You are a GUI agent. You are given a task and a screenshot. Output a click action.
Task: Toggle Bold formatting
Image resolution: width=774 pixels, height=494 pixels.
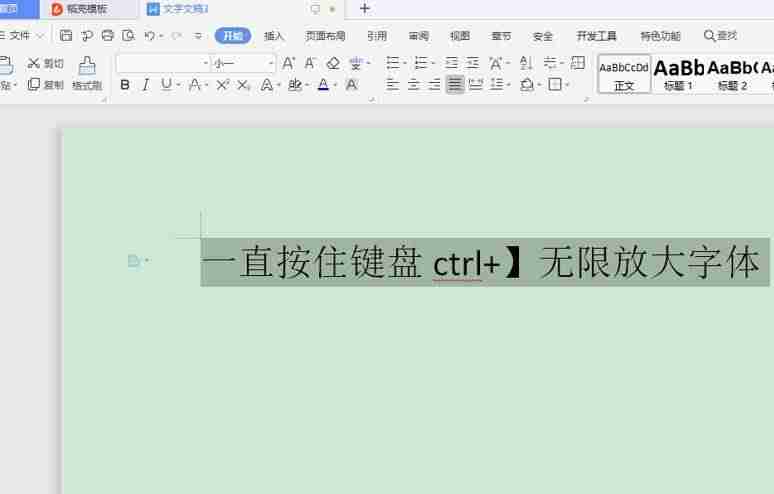125,85
